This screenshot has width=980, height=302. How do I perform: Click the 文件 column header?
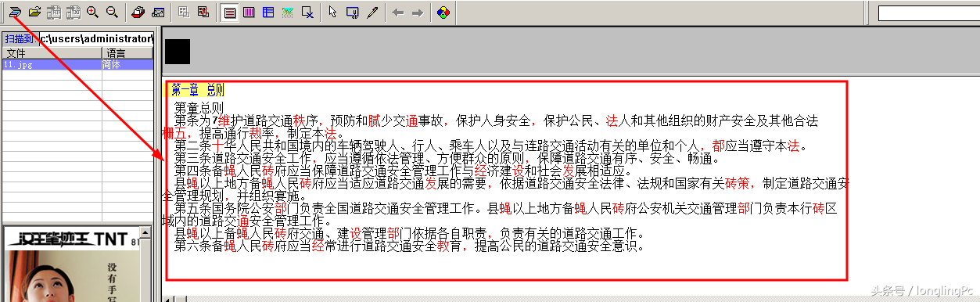(x=52, y=53)
